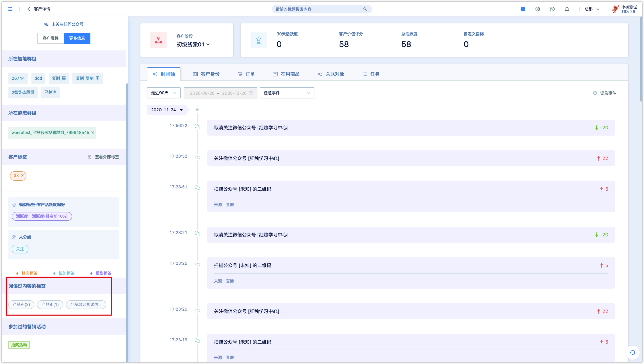644x364 pixels.
Task: Collapse the 2020-11-24 date group
Action: pos(167,110)
